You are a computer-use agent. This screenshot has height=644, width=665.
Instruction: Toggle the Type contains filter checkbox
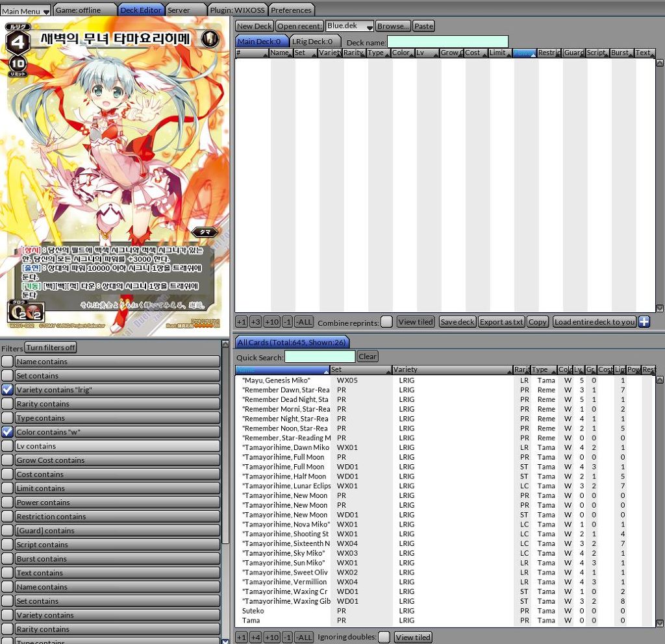click(x=7, y=418)
